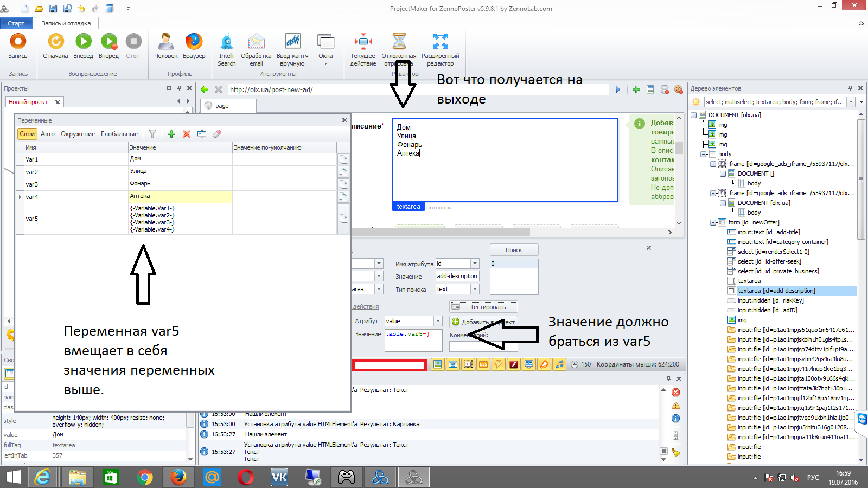Toggle warning messages filter in log
868x488 pixels.
pyautogui.click(x=676, y=406)
